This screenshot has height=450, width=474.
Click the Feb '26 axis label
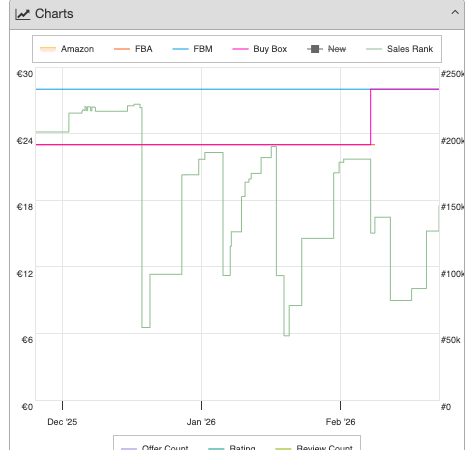tap(340, 422)
